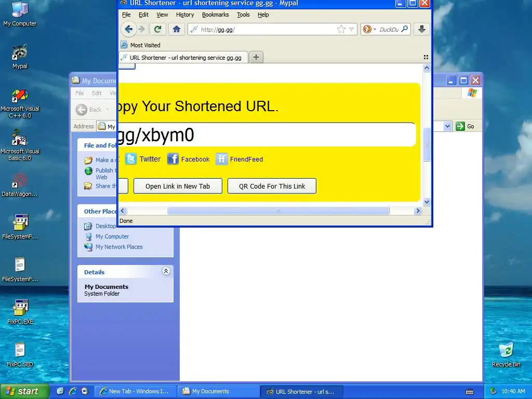Open the History menu
The width and height of the screenshot is (532, 399).
[x=185, y=15]
